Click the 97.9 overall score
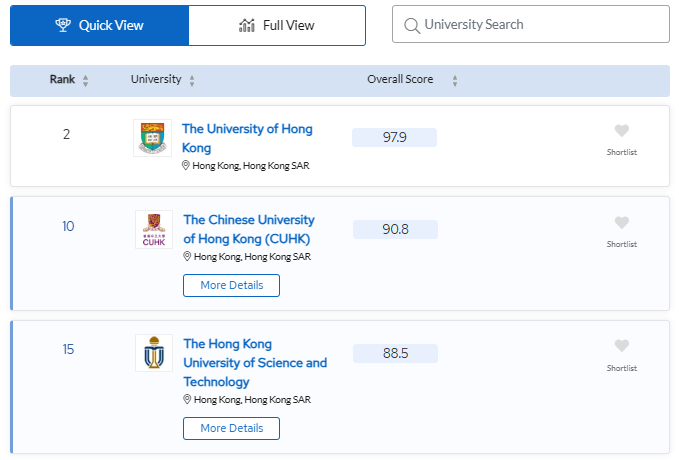Screen dimensions: 679x460 pos(394,138)
